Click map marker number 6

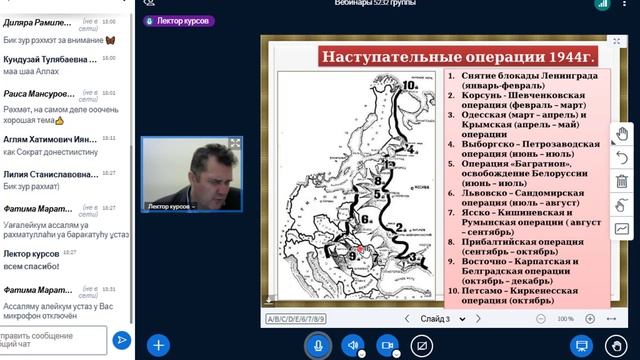pyautogui.click(x=367, y=220)
